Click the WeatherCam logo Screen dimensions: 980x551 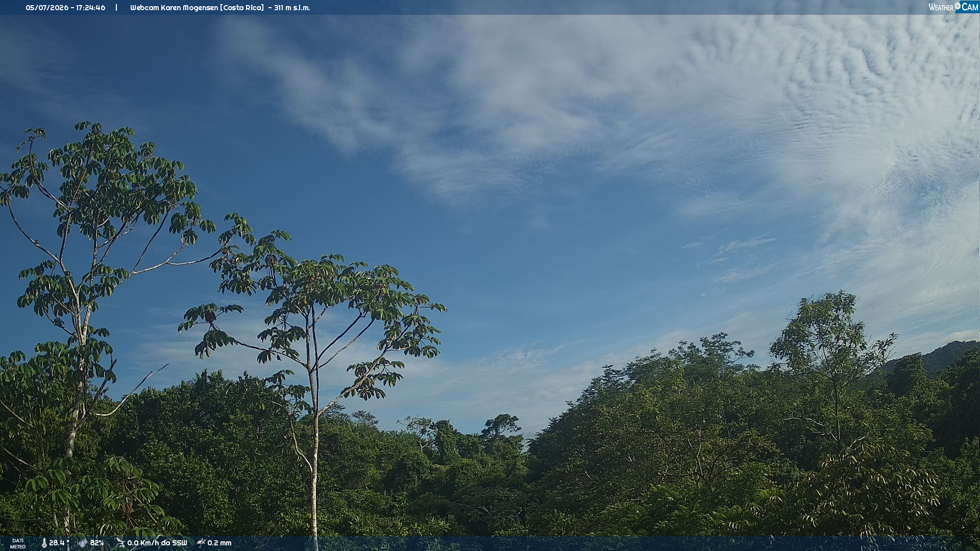point(953,7)
